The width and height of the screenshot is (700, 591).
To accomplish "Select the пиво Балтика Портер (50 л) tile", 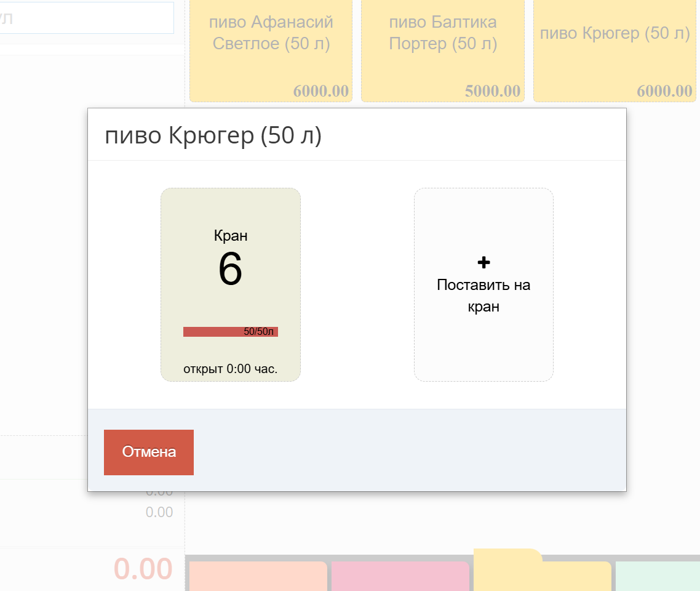I will tap(443, 50).
